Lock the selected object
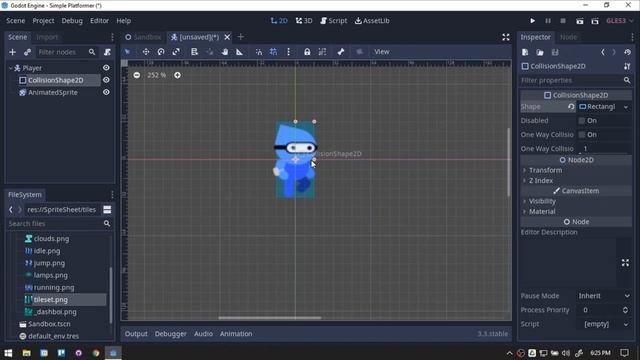Viewport: 640px width, 360px height. coord(307,52)
